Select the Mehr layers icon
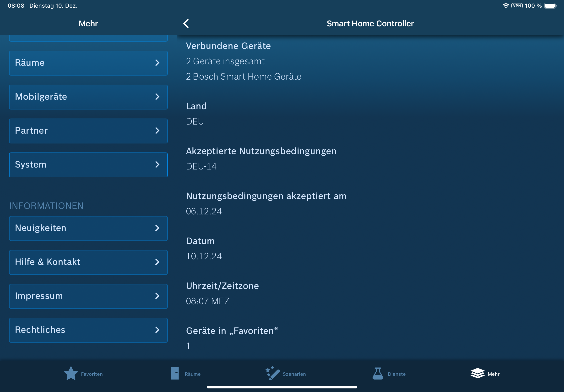Viewport: 564px width, 392px height. click(x=477, y=373)
